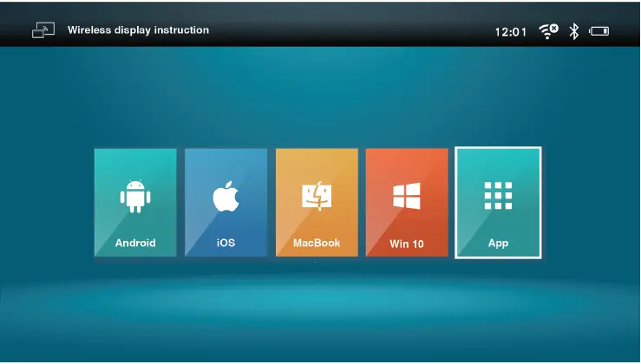Select the MacBook instruction tile
Viewport: 641px width, 364px height.
(317, 203)
